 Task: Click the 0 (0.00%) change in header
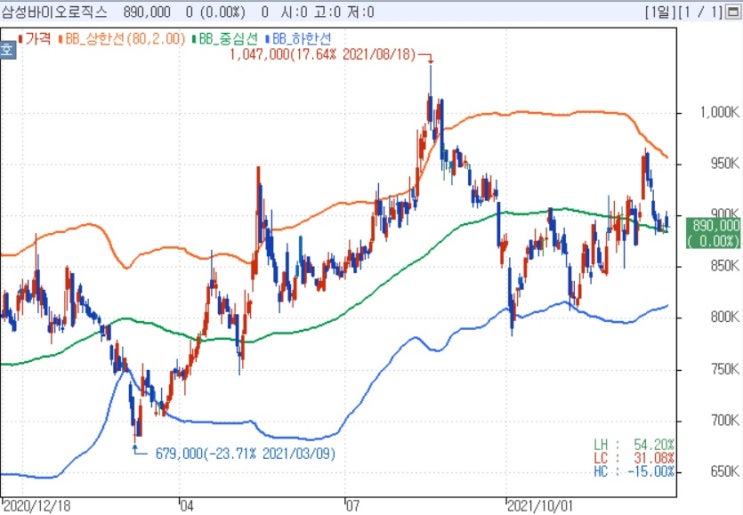pyautogui.click(x=216, y=12)
